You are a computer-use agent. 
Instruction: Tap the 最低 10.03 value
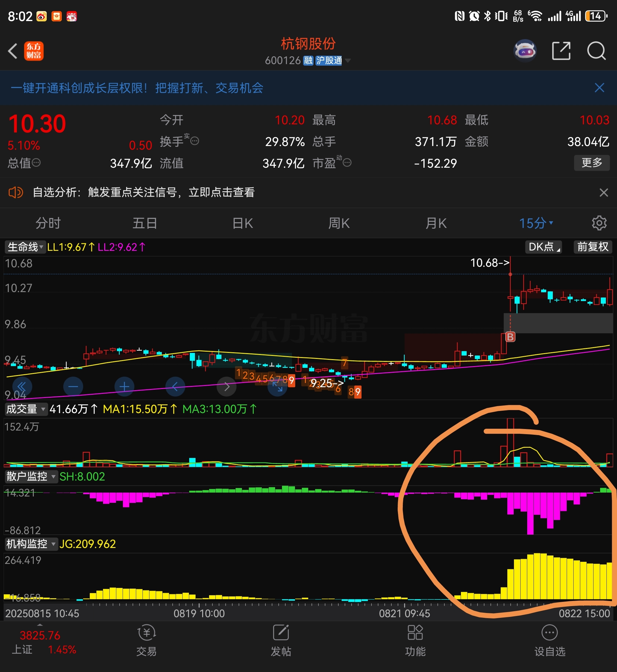pos(594,120)
